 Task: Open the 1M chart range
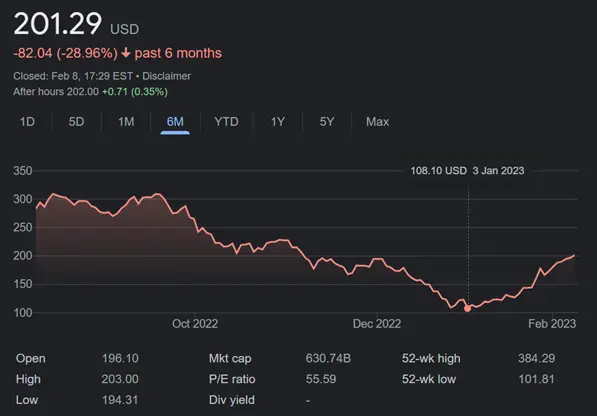coord(126,122)
